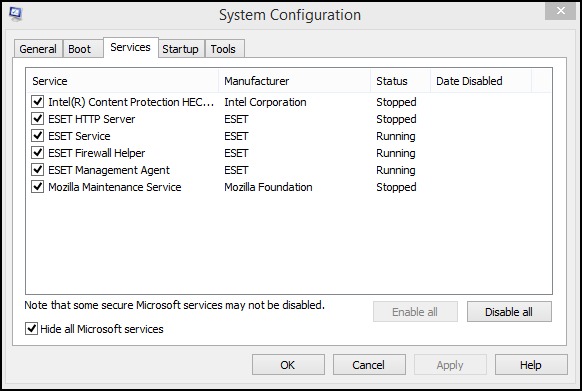Select the Services tab
The width and height of the screenshot is (582, 391).
click(x=131, y=48)
